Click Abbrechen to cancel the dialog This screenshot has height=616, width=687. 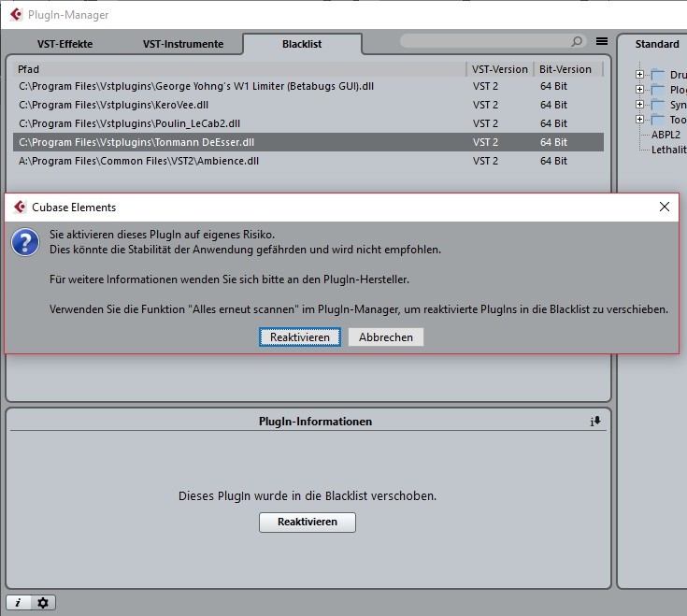pos(385,337)
